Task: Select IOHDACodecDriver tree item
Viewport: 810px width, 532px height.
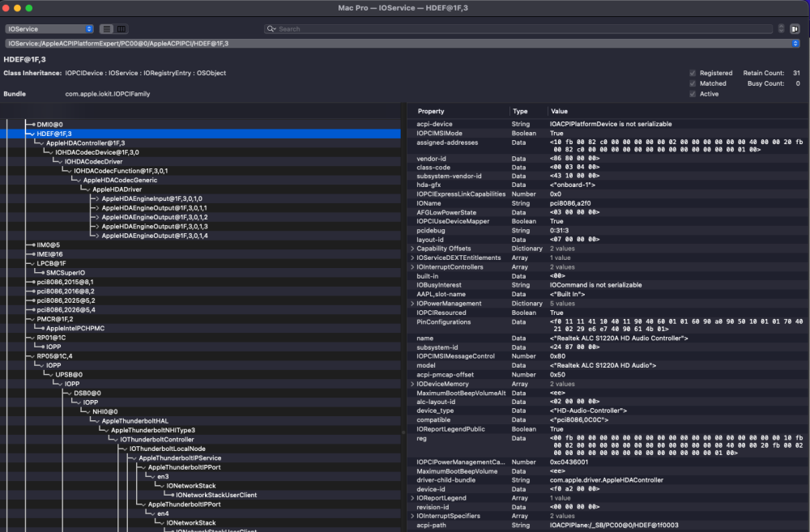Action: click(93, 162)
